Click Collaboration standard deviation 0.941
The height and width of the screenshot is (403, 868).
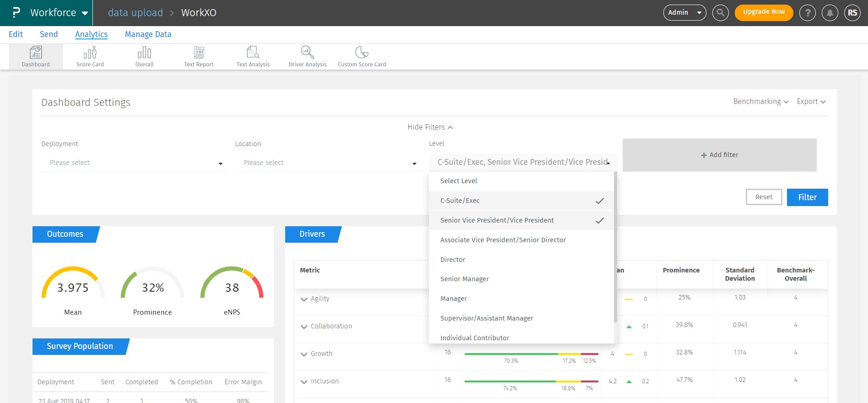(740, 325)
